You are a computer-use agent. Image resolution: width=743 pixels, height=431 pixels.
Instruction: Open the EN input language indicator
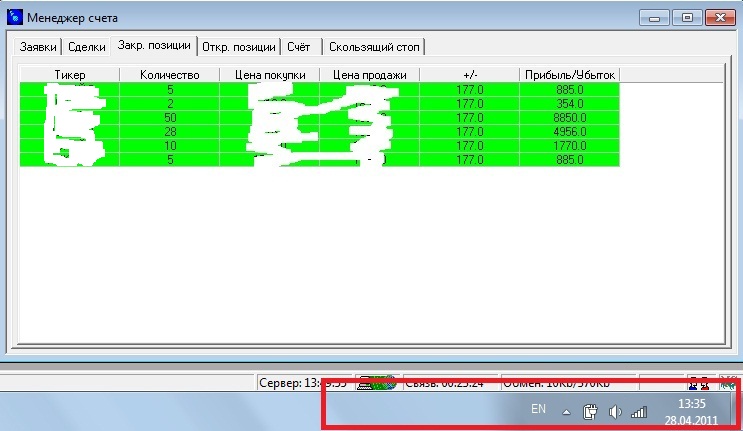pos(538,409)
